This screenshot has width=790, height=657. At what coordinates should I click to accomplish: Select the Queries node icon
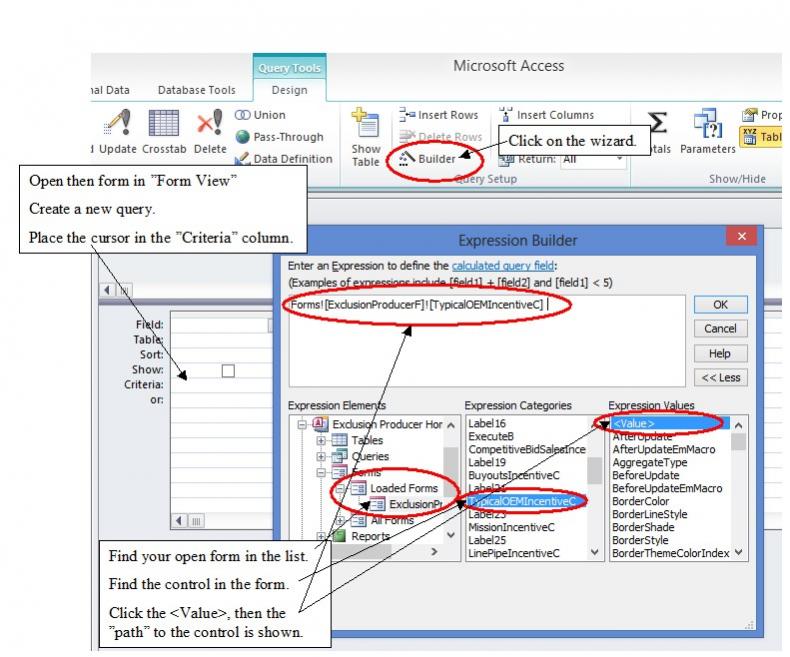[x=339, y=456]
